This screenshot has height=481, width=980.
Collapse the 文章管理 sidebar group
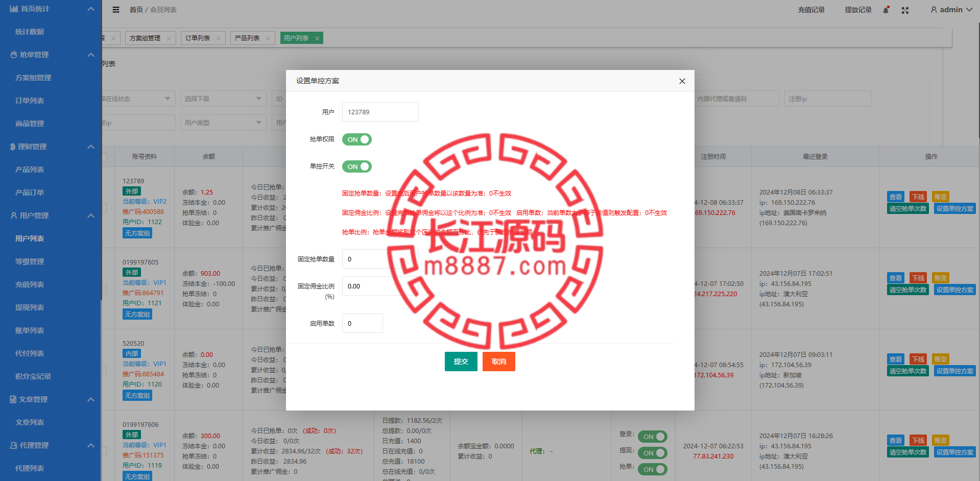(x=91, y=399)
